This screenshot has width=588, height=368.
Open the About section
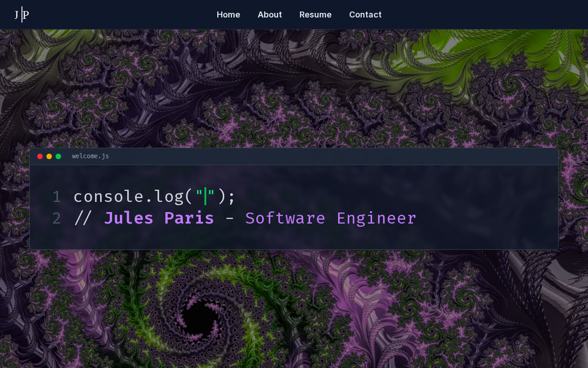click(270, 15)
